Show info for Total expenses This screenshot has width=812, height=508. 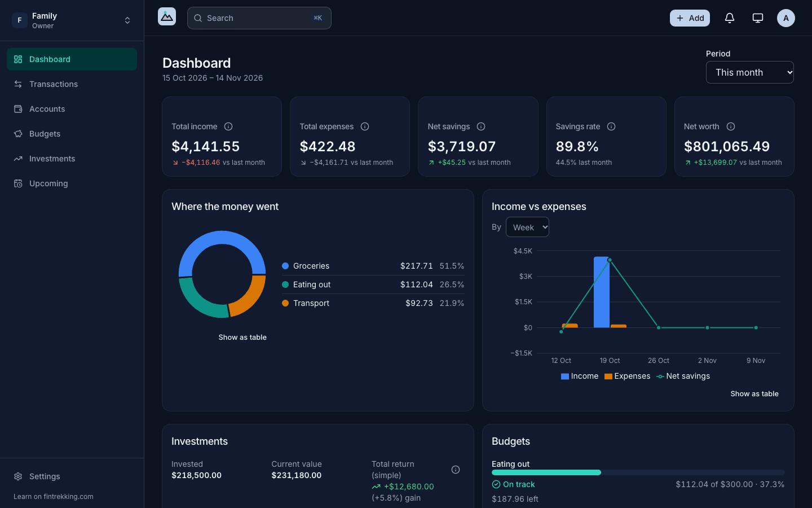365,126
